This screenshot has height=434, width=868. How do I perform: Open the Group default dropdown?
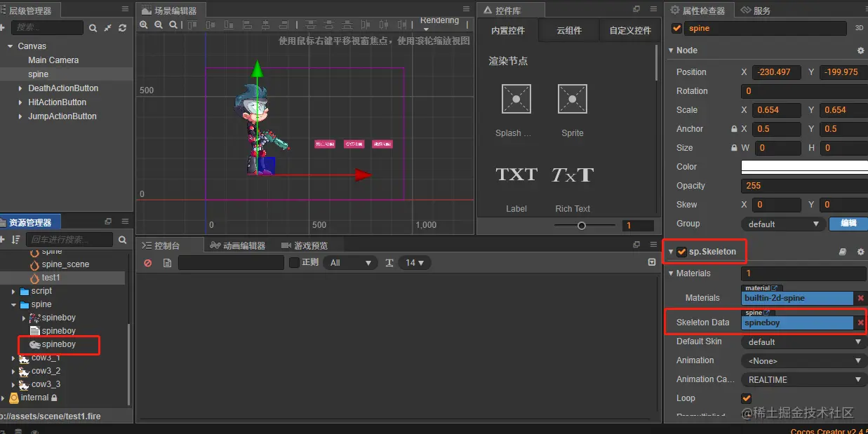click(x=782, y=224)
